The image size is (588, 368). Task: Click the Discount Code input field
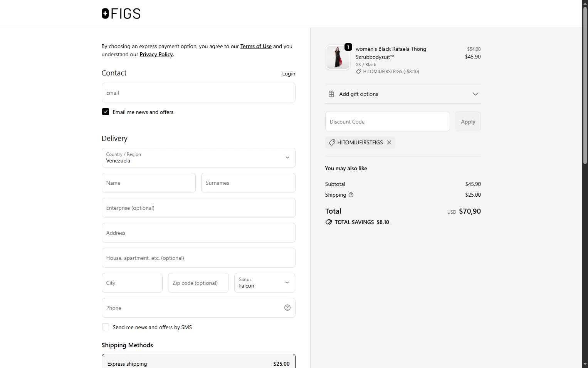click(387, 122)
